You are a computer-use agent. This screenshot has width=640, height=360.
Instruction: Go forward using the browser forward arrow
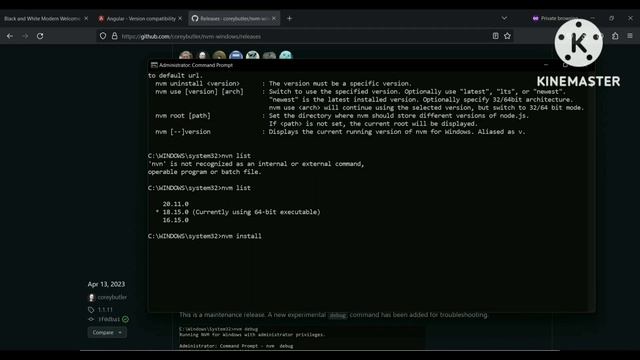25,36
